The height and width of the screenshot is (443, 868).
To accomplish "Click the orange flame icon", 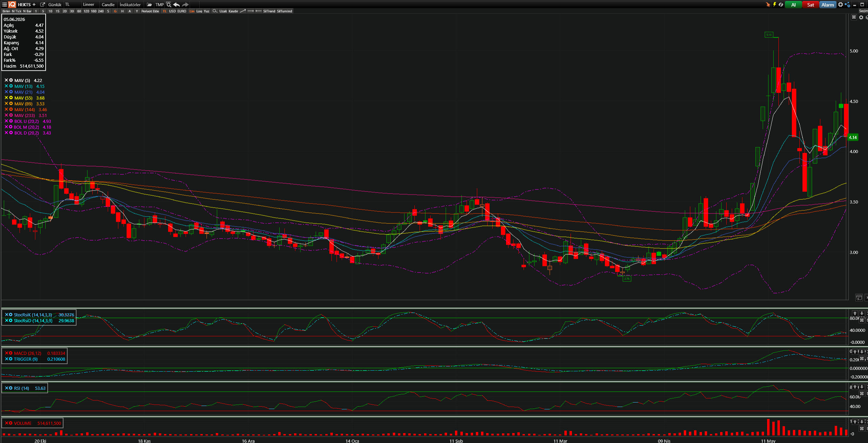I will 768,4.
